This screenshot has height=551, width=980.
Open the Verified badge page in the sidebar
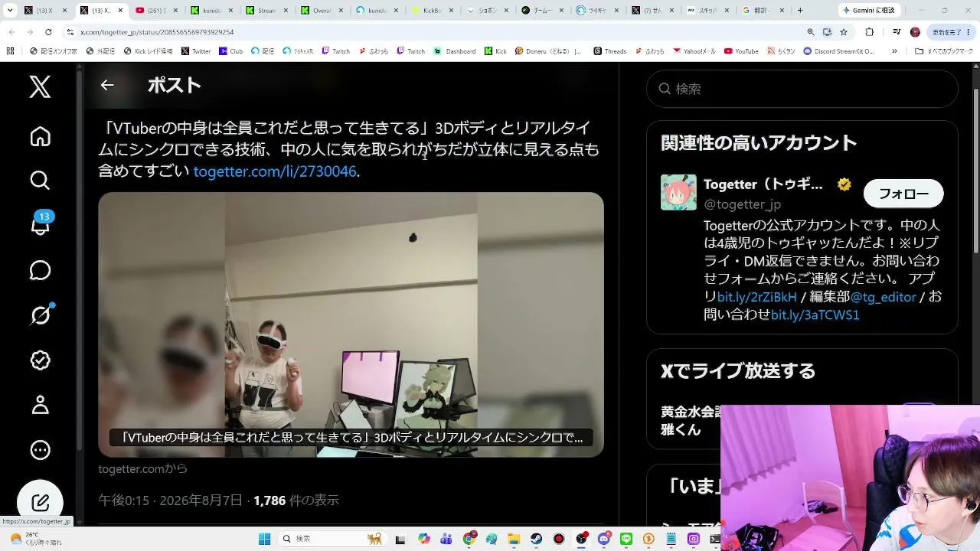(x=40, y=360)
